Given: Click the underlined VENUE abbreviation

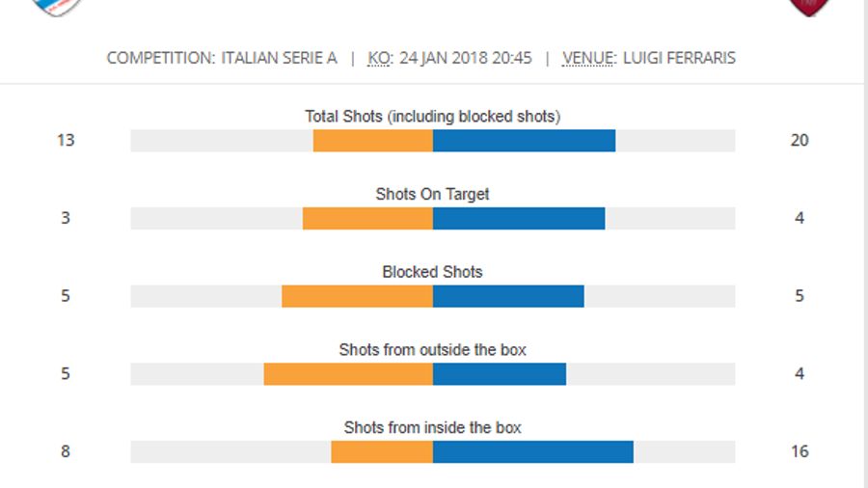Looking at the screenshot, I should (x=589, y=58).
